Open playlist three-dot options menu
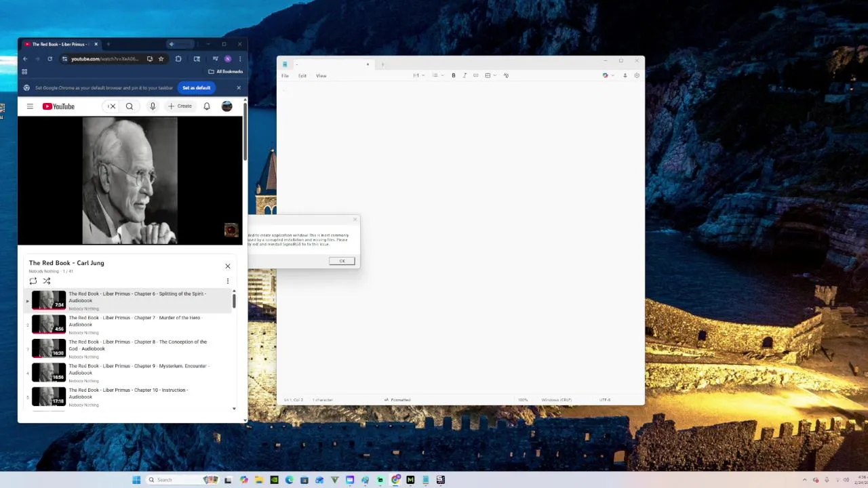Viewport: 868px width, 488px height. 228,281
